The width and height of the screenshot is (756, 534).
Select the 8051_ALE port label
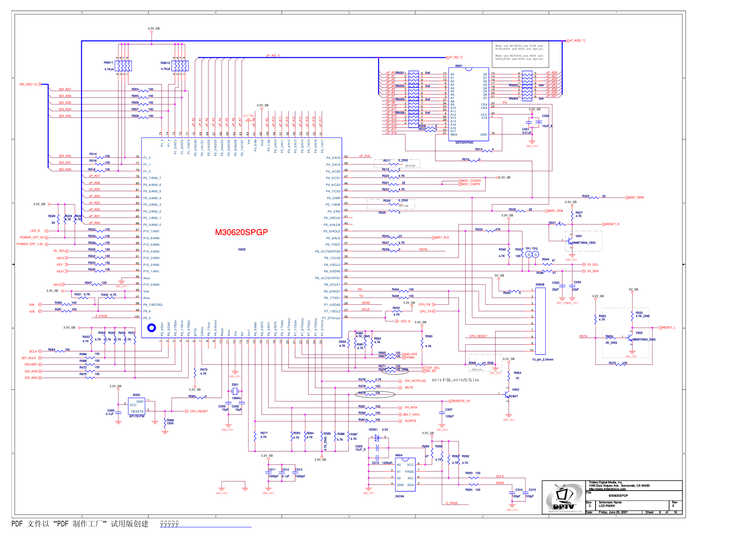point(442,238)
